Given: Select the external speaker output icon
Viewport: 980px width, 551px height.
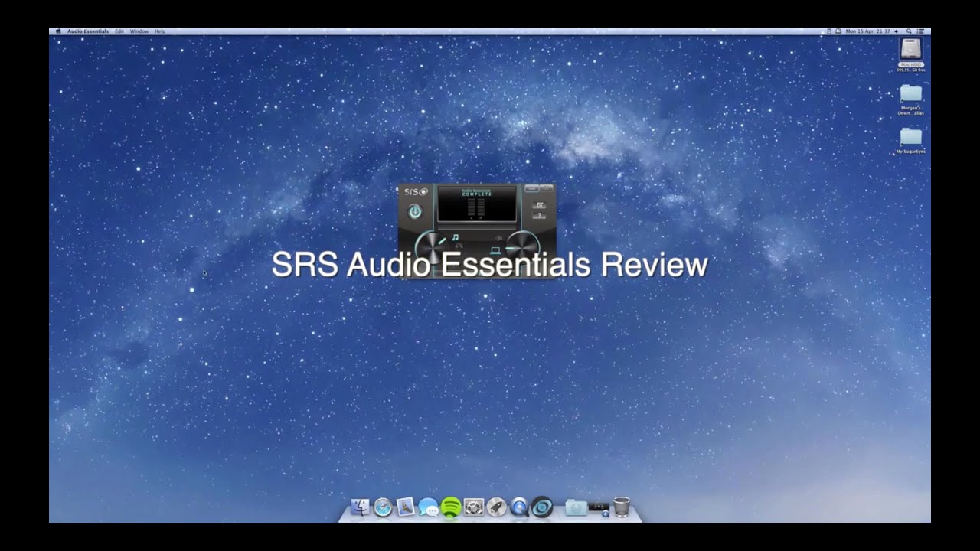Looking at the screenshot, I should [498, 238].
